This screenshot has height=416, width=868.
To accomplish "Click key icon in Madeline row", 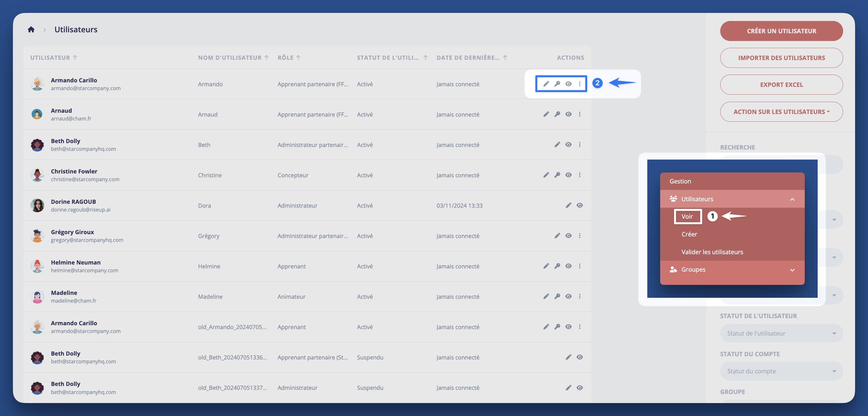I will (x=557, y=296).
